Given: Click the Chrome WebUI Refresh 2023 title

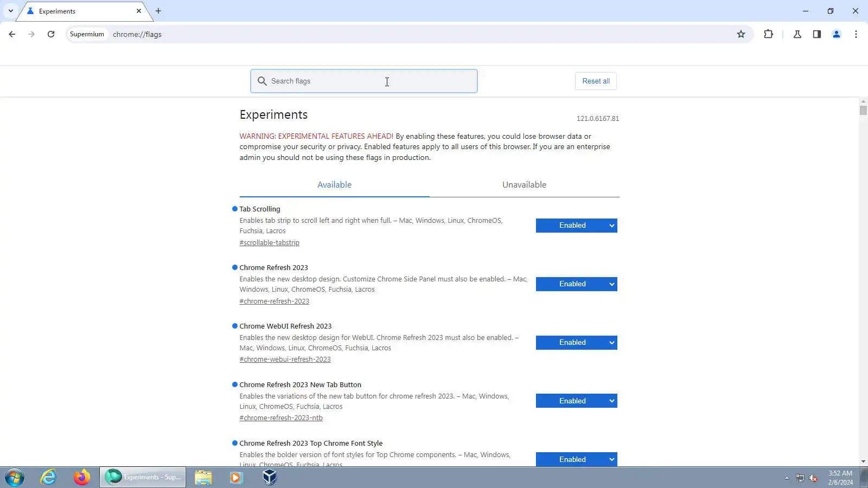Looking at the screenshot, I should pos(285,326).
